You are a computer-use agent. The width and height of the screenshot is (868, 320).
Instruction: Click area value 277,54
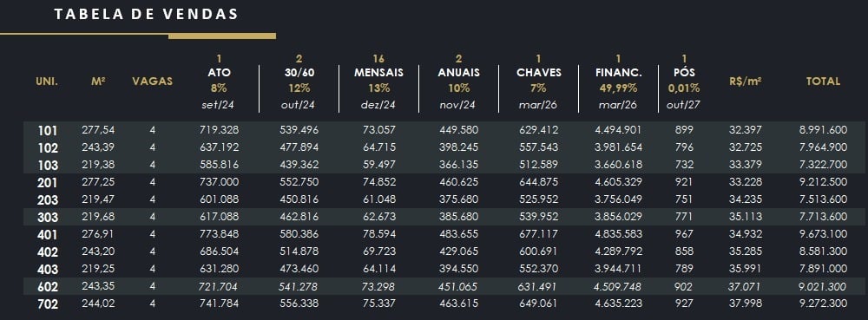99,130
